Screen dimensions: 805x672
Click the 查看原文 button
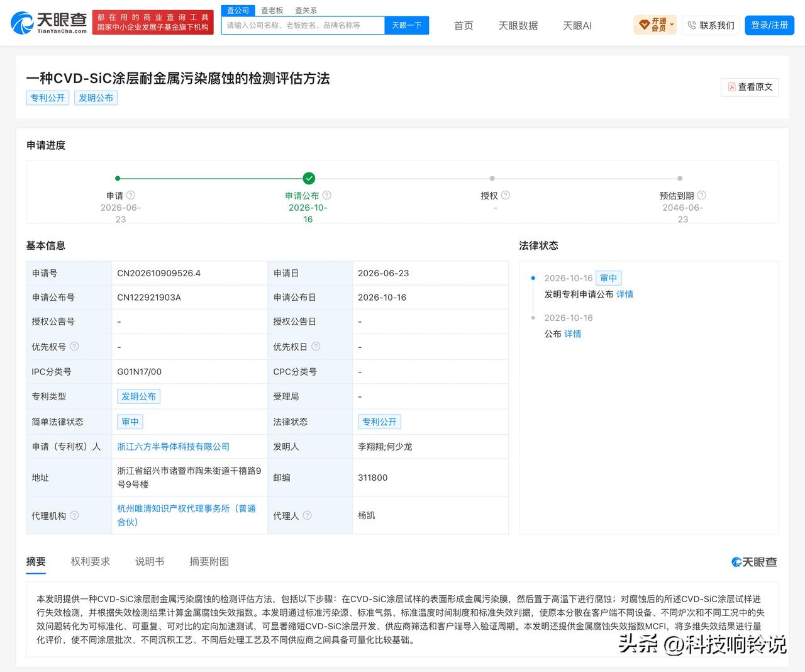pos(750,87)
